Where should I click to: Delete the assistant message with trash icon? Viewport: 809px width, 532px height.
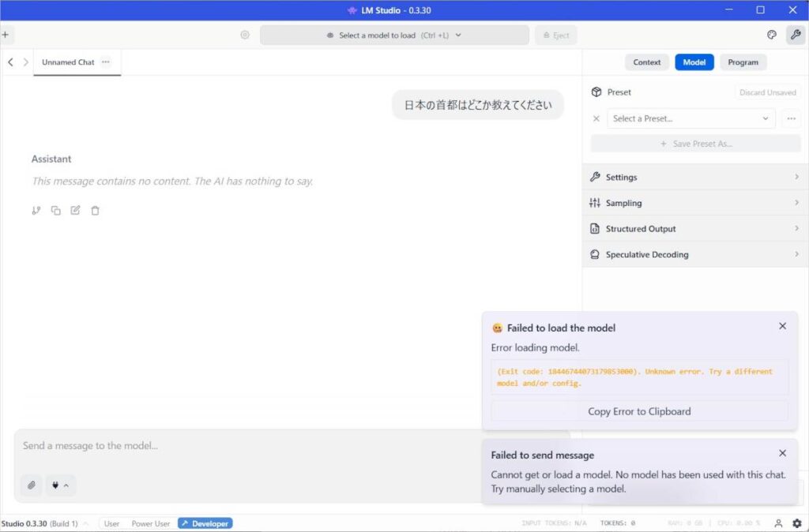[x=95, y=211]
